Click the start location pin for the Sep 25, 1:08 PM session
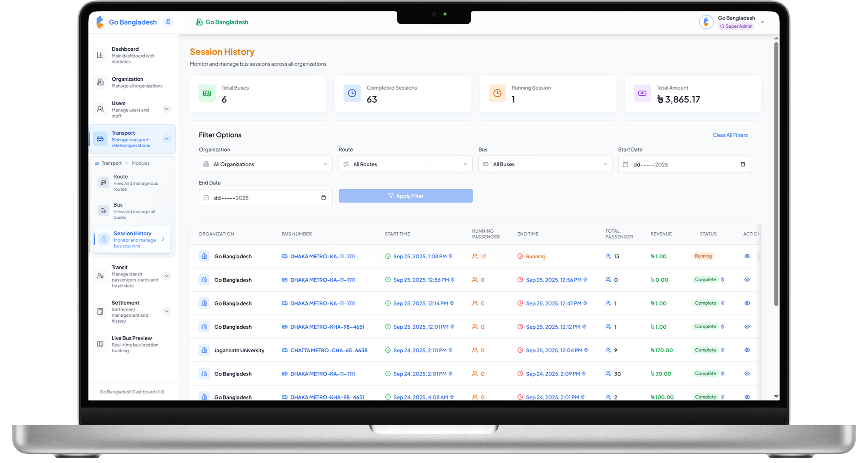Screen dimensions: 868x463 pos(450,256)
